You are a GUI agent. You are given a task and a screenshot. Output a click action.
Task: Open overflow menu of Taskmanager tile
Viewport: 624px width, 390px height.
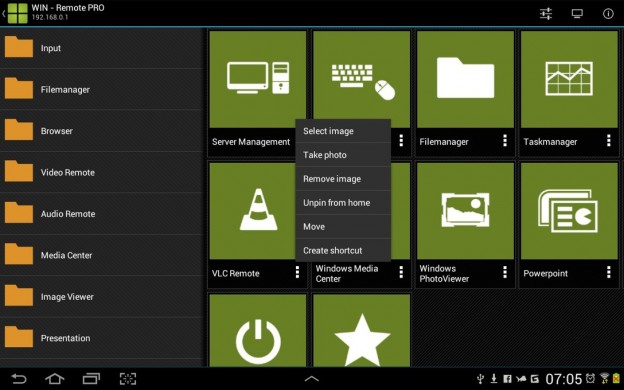point(608,140)
